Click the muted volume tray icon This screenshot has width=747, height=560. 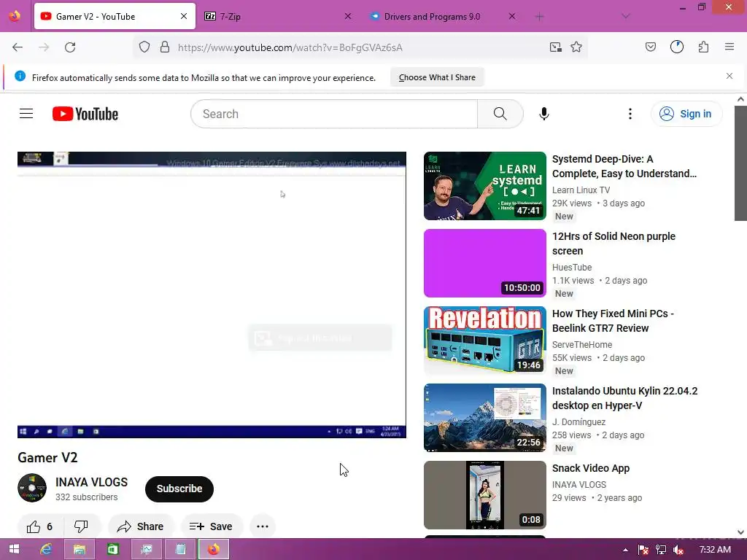click(678, 550)
